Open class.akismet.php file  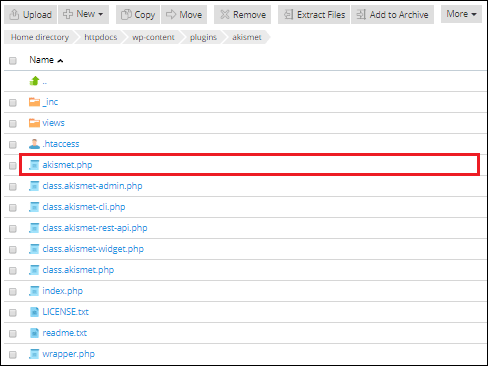pyautogui.click(x=78, y=270)
